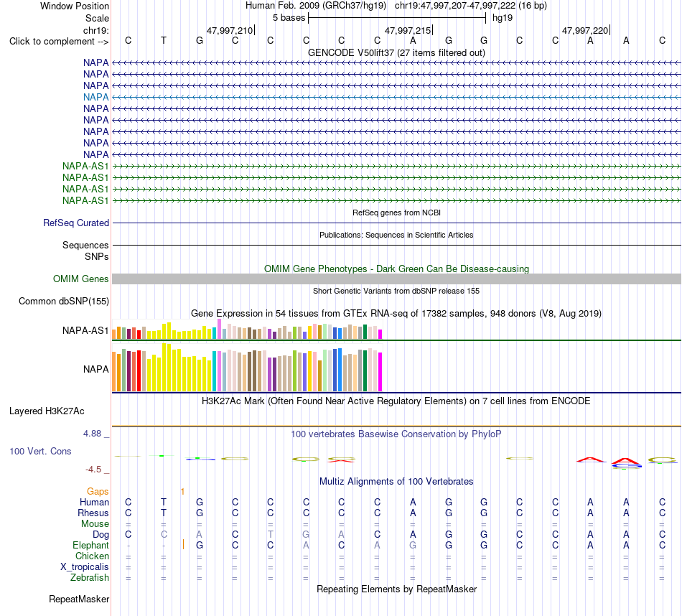Click the orange 'Gaps' row label
Image resolution: width=682 pixels, height=616 pixels.
pyautogui.click(x=98, y=492)
